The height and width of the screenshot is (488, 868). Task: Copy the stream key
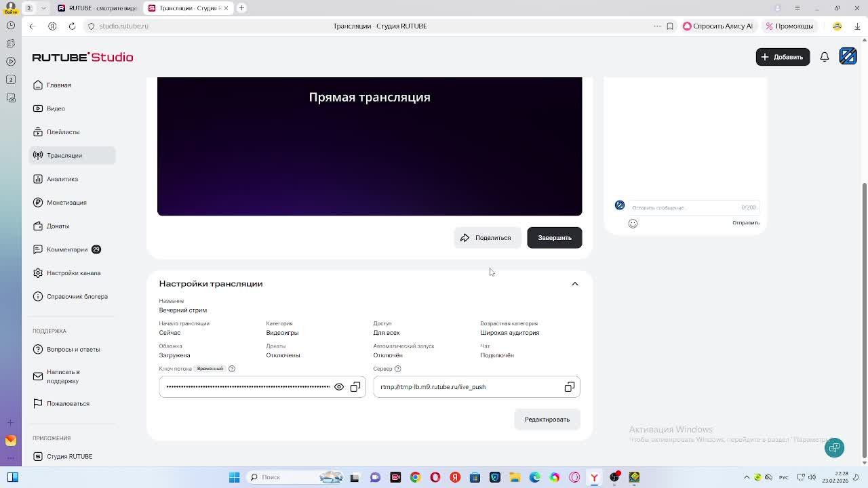(355, 387)
